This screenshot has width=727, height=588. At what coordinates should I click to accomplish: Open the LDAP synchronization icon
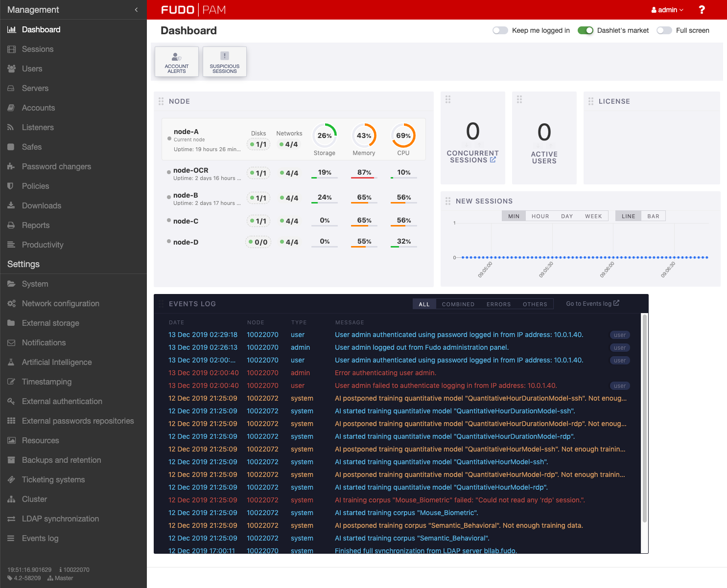[12, 519]
